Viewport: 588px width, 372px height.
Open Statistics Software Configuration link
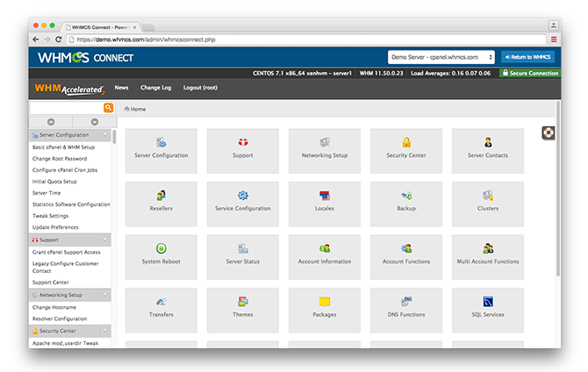[x=71, y=204]
